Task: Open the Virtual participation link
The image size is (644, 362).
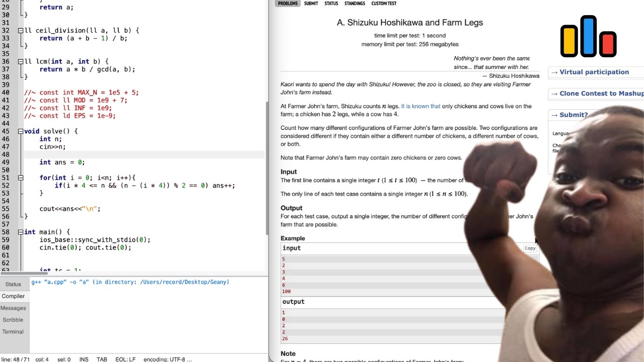Action: pos(594,72)
